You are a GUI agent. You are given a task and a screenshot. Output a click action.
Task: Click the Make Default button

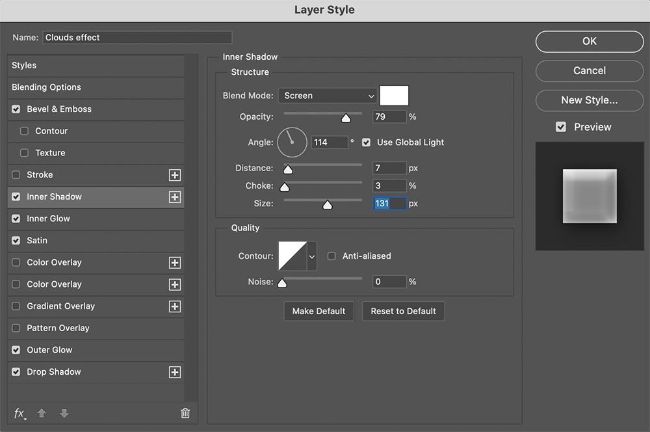click(x=319, y=311)
